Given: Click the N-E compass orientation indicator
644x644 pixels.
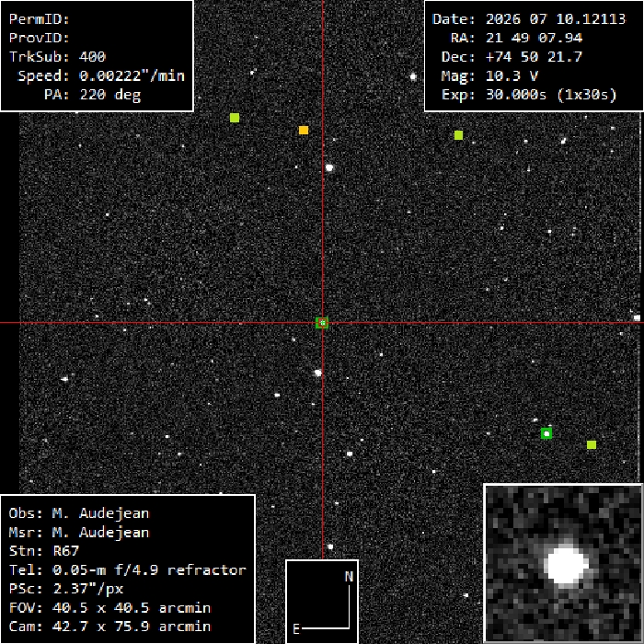Looking at the screenshot, I should (322, 602).
